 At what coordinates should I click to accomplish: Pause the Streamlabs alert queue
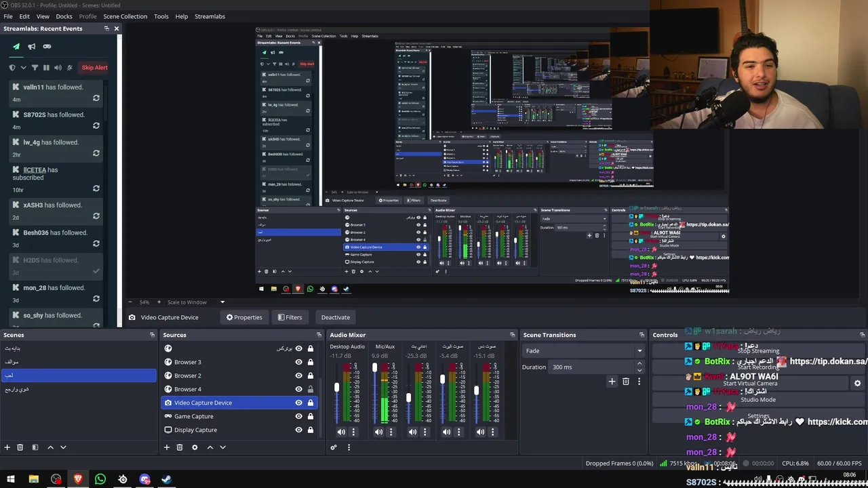tap(46, 68)
